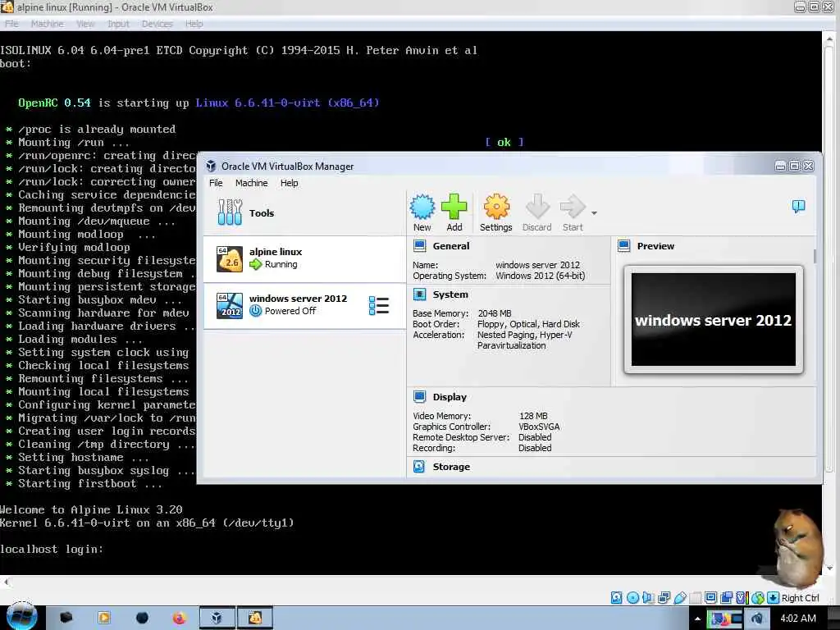
Task: Open Machine menu in alpine linux window
Action: [x=47, y=24]
